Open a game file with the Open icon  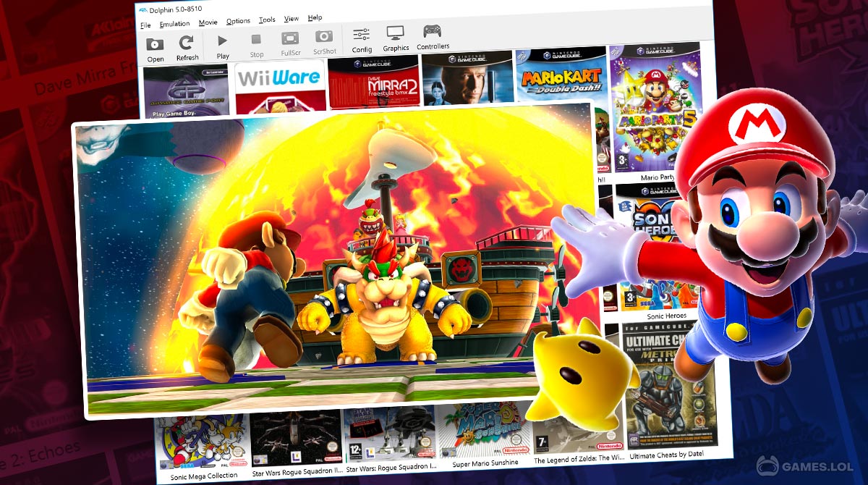(x=155, y=48)
